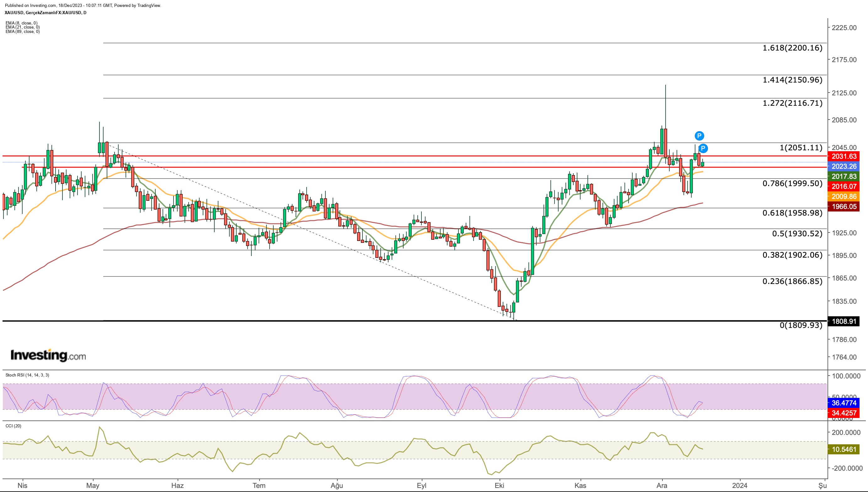Click the 2085.00 price axis label
This screenshot has width=868, height=492.
click(844, 120)
